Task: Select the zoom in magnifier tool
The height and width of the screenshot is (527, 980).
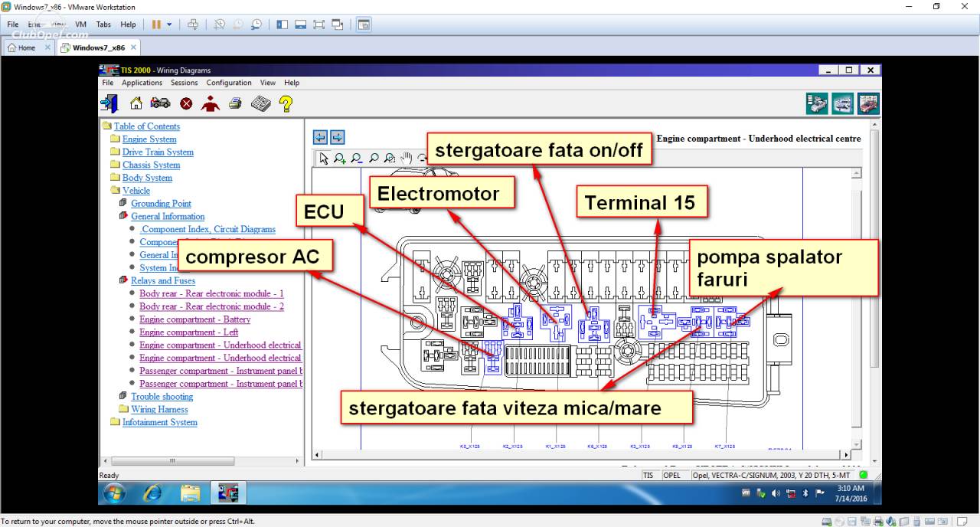Action: (340, 159)
